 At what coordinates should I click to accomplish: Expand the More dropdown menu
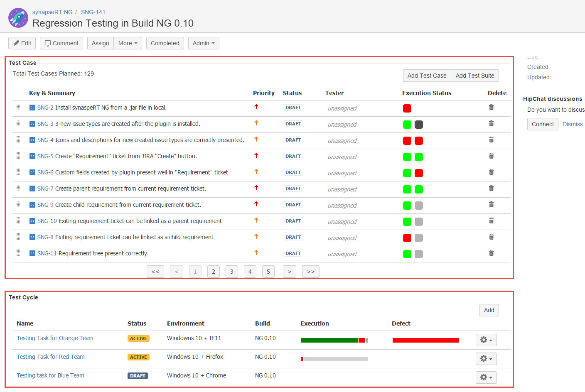pyautogui.click(x=128, y=43)
